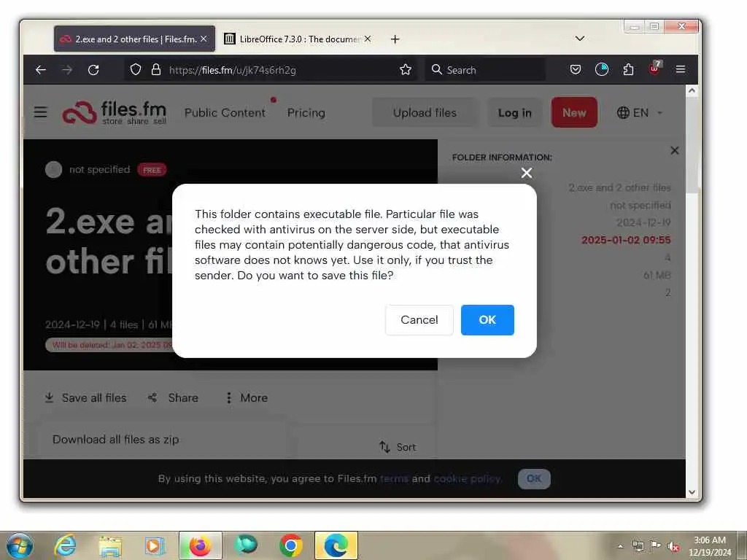Click the FREE badge

pos(152,170)
